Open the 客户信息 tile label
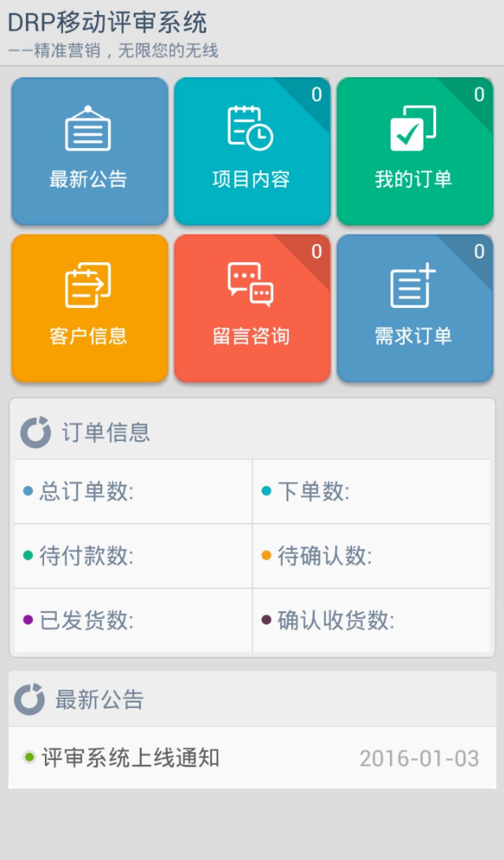Viewport: 504px width, 860px height. (88, 336)
